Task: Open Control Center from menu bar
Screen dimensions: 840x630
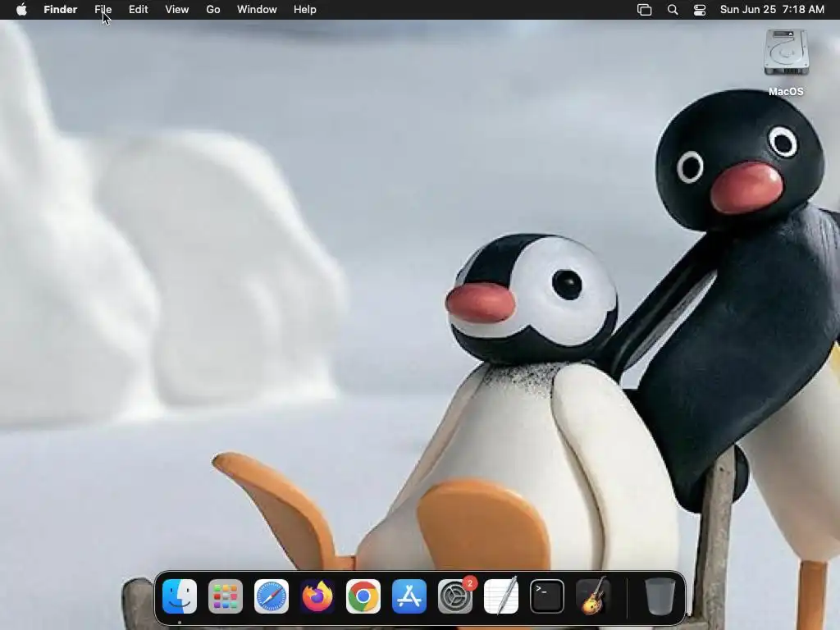Action: tap(700, 10)
